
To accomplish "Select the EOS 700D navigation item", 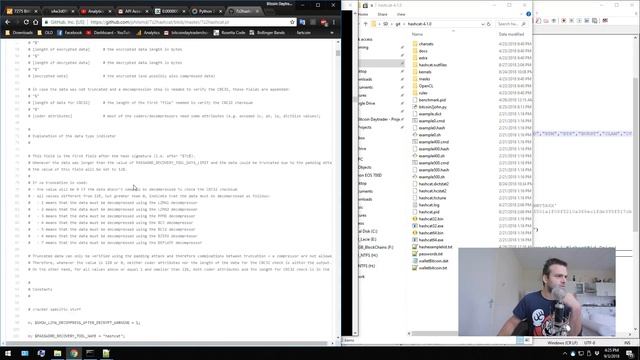I will click(x=370, y=175).
